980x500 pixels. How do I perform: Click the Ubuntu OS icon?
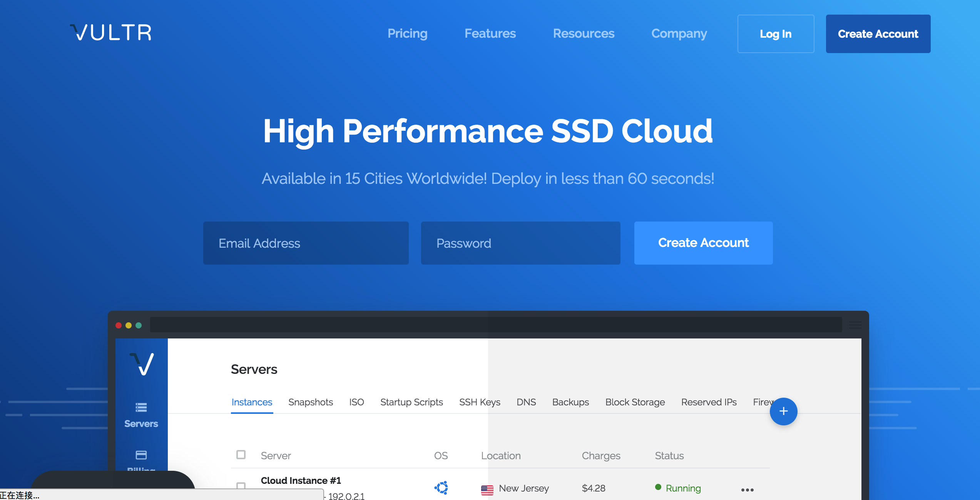tap(441, 488)
